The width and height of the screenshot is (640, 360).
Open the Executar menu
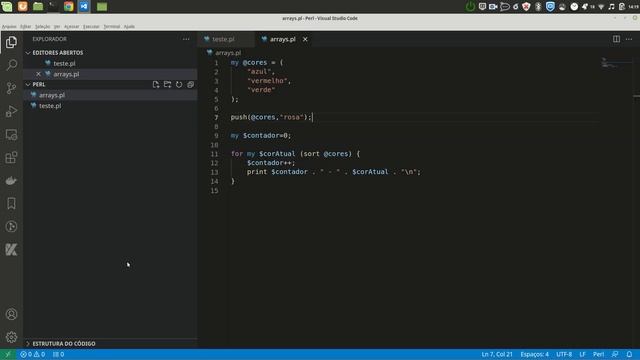pos(91,27)
